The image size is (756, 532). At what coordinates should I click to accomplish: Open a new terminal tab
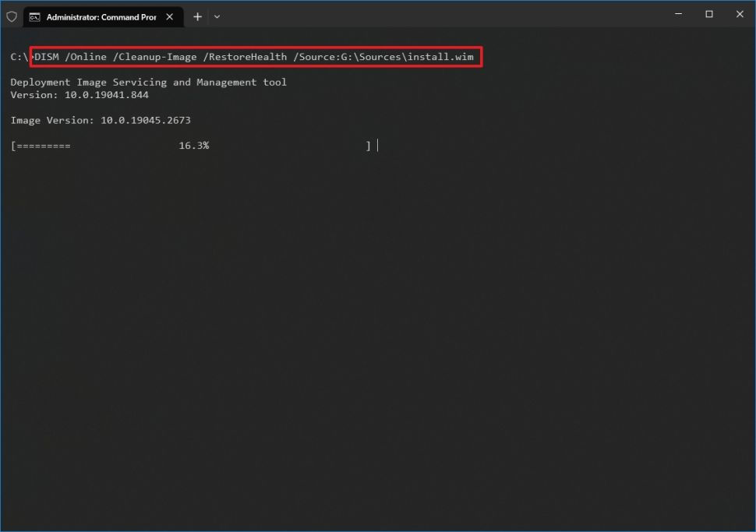(198, 17)
